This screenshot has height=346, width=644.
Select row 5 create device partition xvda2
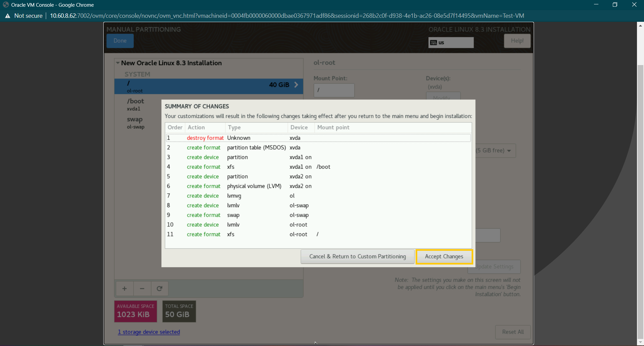coord(318,177)
